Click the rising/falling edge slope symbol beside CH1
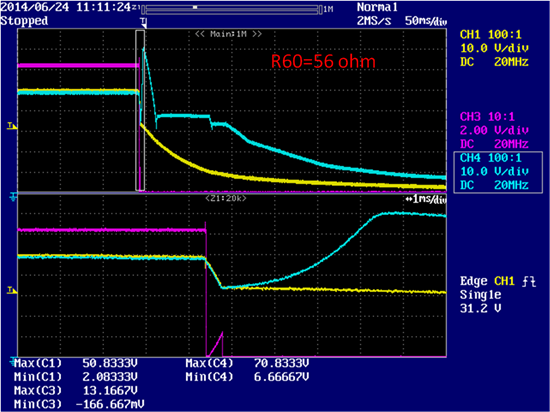Image resolution: width=550 pixels, height=412 pixels. coord(529,281)
